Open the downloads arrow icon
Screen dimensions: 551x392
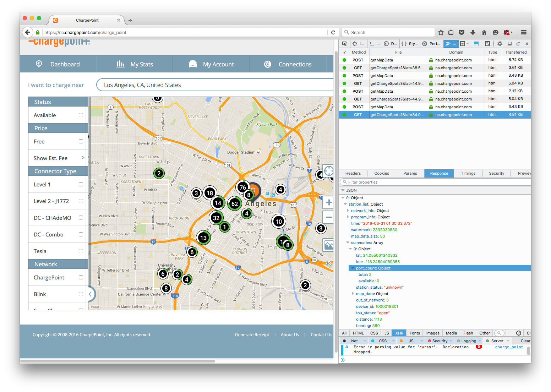pos(473,32)
